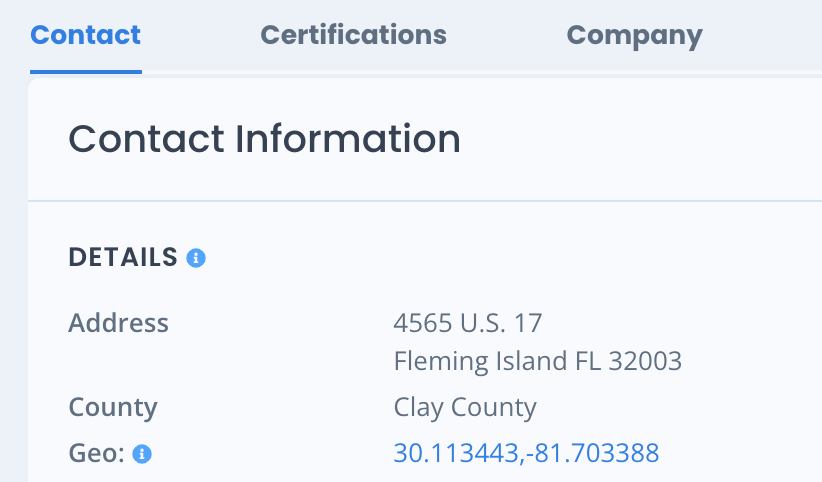
Task: Select the Clay County value
Action: coord(465,408)
